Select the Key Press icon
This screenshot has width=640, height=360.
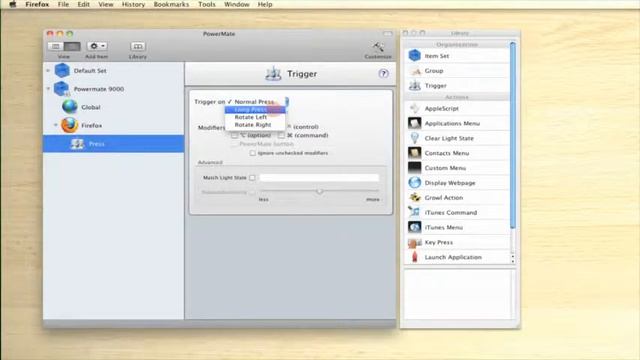pyautogui.click(x=415, y=242)
